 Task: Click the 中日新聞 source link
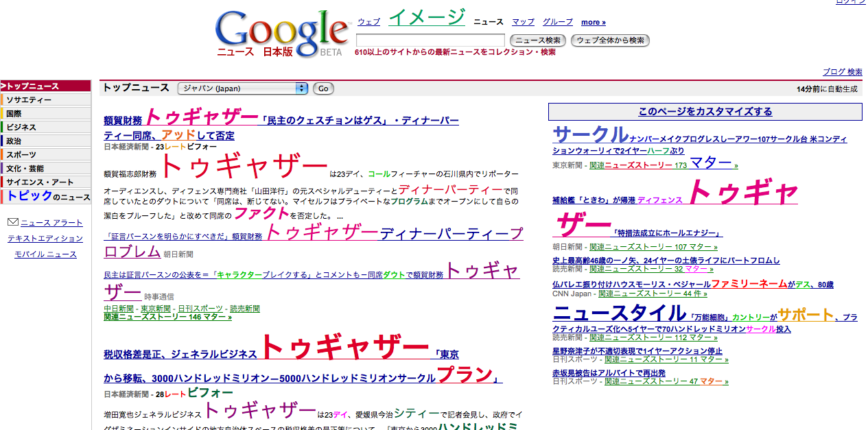pos(118,309)
